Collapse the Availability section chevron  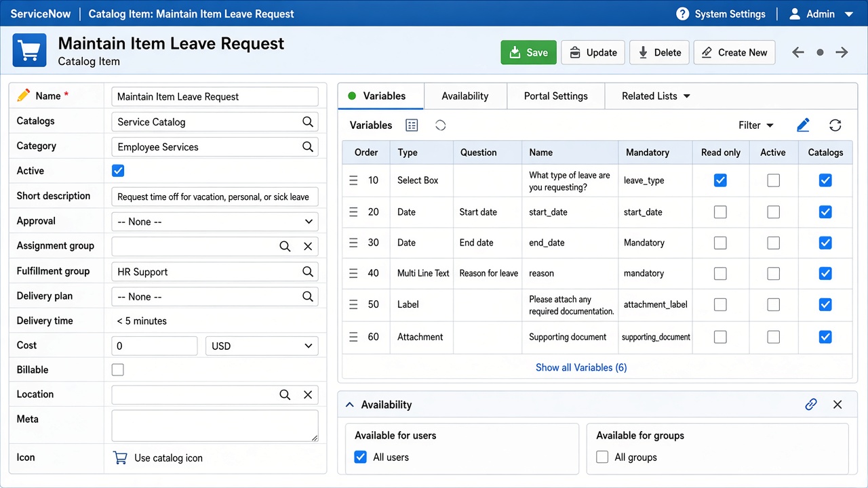click(350, 405)
